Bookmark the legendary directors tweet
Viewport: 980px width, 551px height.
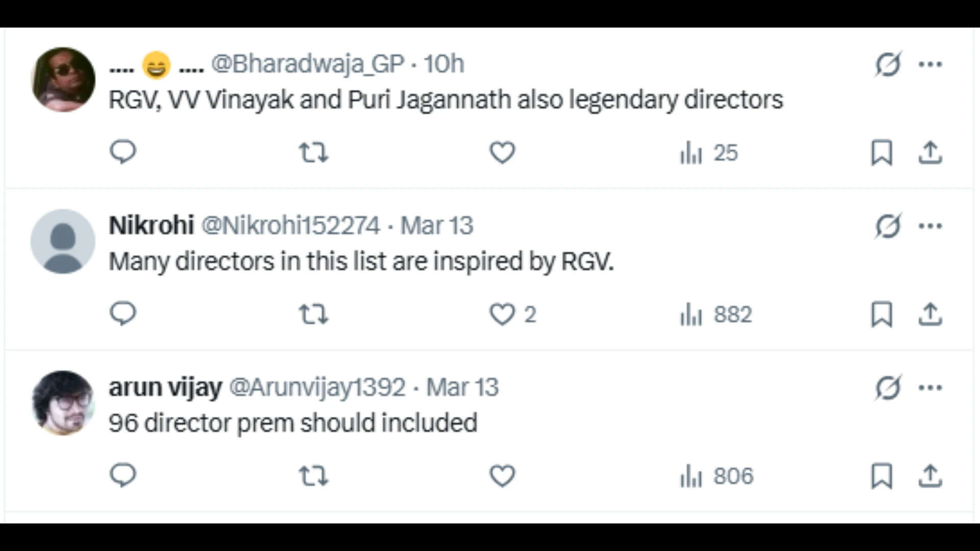coord(881,153)
